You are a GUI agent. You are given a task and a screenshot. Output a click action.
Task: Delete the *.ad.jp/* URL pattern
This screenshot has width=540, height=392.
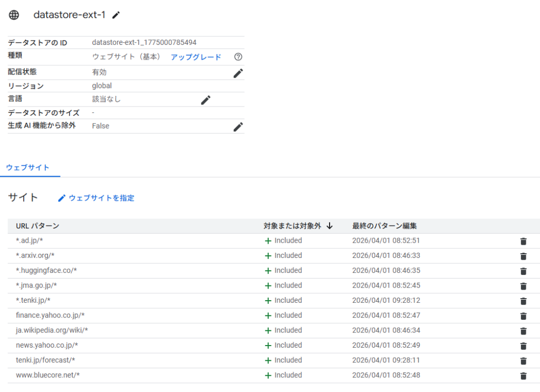point(523,241)
